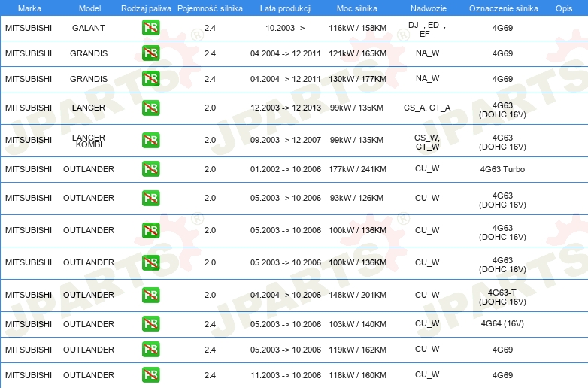Click the 2.4 capacity in GALANT row
Image resolution: width=588 pixels, height=388 pixels.
pyautogui.click(x=210, y=28)
